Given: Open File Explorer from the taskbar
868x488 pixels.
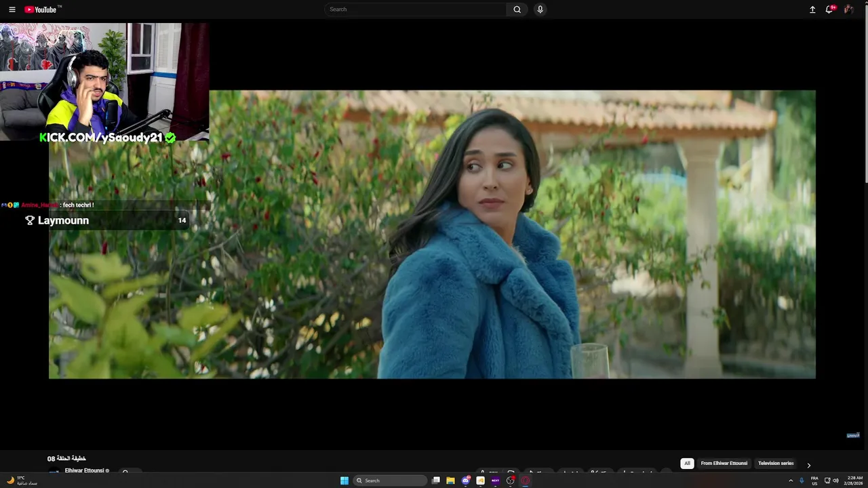Looking at the screenshot, I should tap(450, 481).
